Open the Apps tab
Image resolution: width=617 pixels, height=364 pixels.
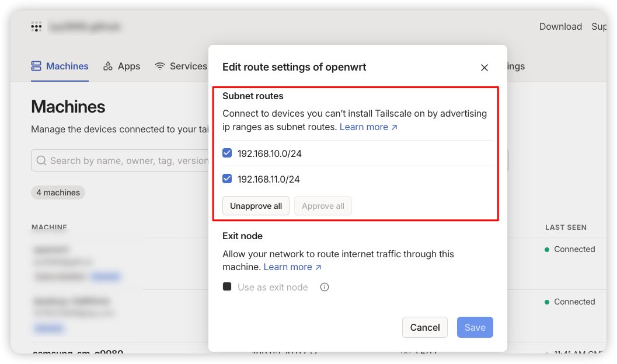[x=128, y=66]
